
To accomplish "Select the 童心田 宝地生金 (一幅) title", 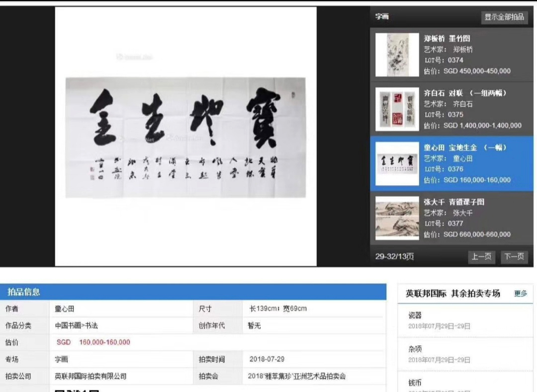I will coord(465,148).
